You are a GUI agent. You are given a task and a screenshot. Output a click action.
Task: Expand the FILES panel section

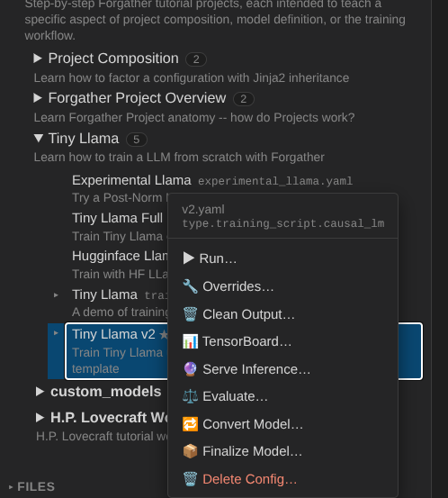11,486
